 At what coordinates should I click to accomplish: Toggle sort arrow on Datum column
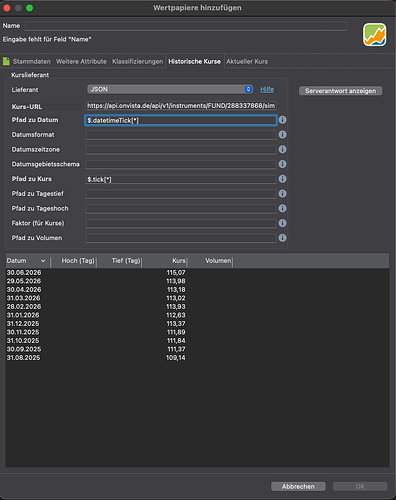point(43,261)
